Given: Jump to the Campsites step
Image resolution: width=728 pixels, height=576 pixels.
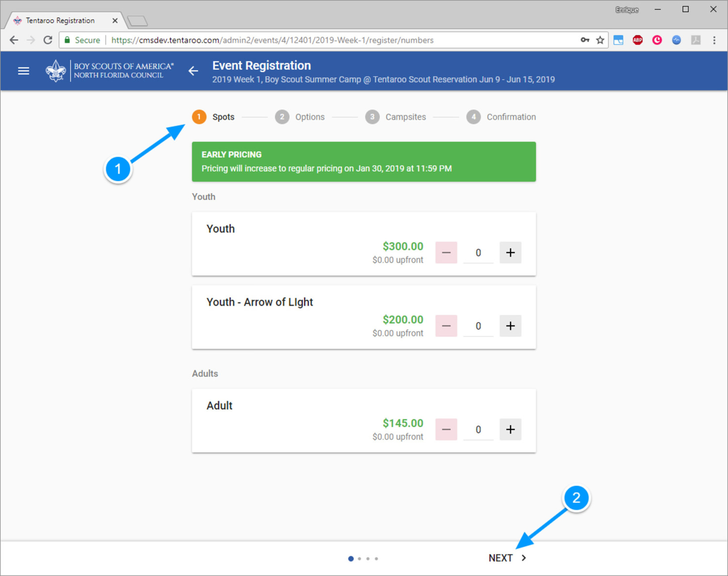Looking at the screenshot, I should (x=395, y=117).
